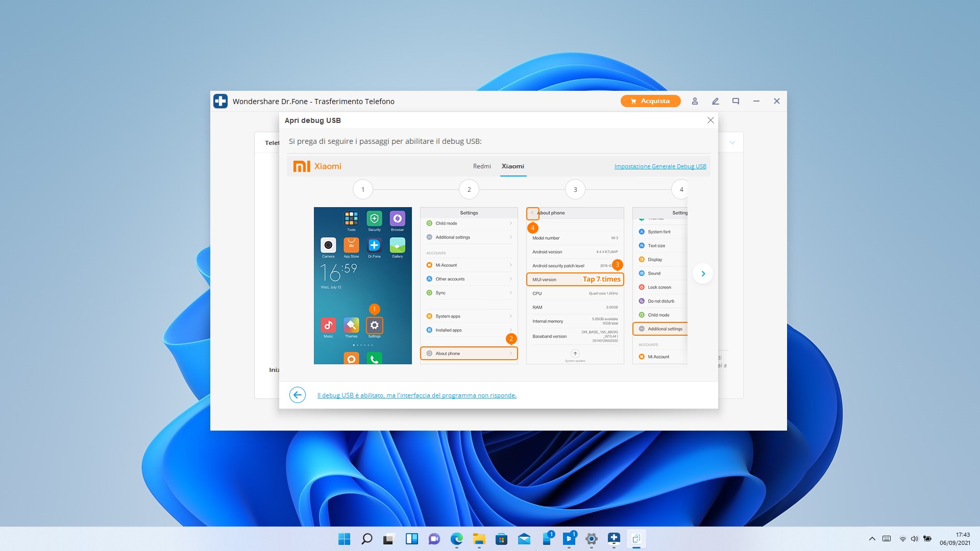Click step 3 circle indicator

point(575,189)
